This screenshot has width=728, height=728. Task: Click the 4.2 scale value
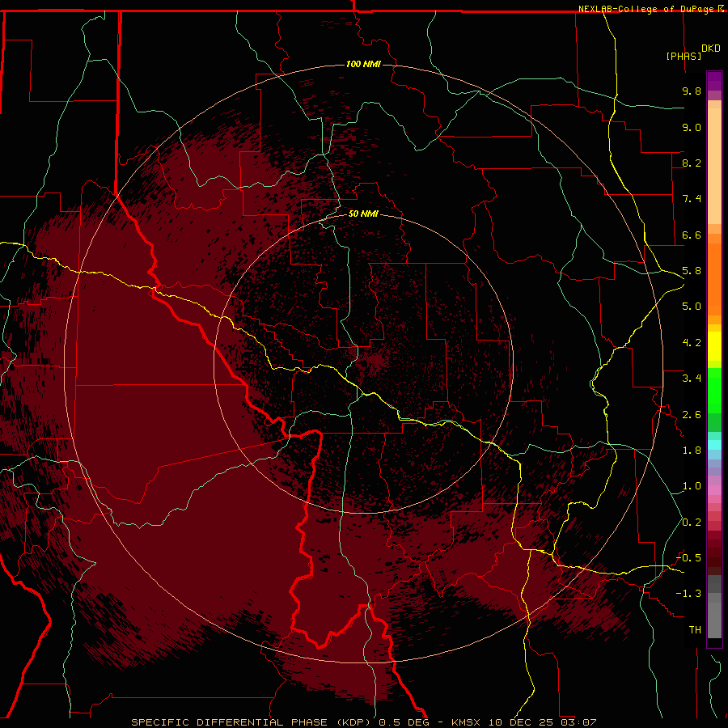tap(692, 343)
